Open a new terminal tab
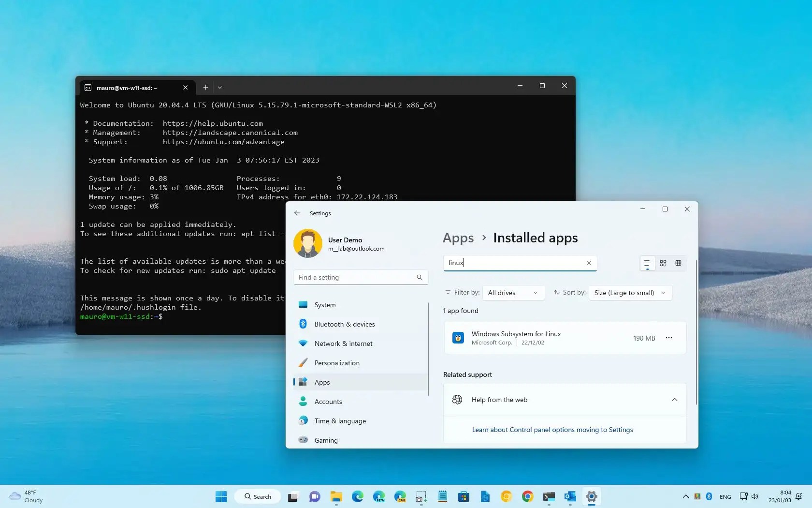Image resolution: width=812 pixels, height=508 pixels. click(205, 88)
